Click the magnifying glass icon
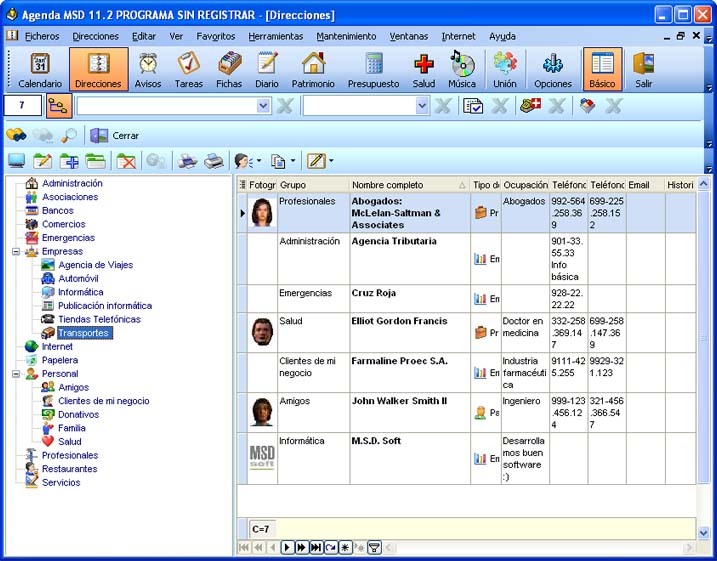This screenshot has width=717, height=561. pos(69,135)
